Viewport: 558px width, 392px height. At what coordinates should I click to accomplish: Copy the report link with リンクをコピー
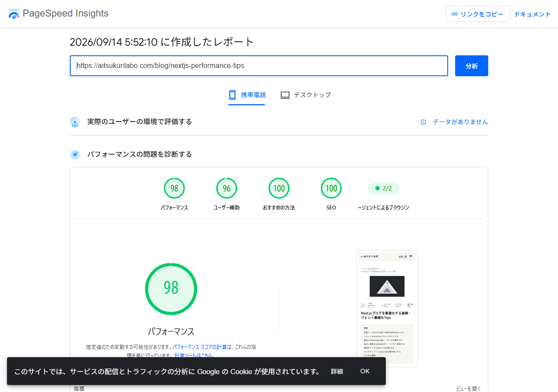click(478, 14)
